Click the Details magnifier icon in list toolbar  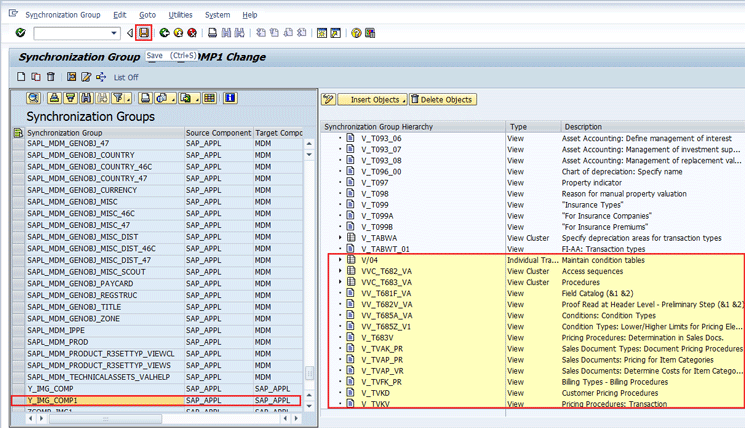tap(33, 98)
